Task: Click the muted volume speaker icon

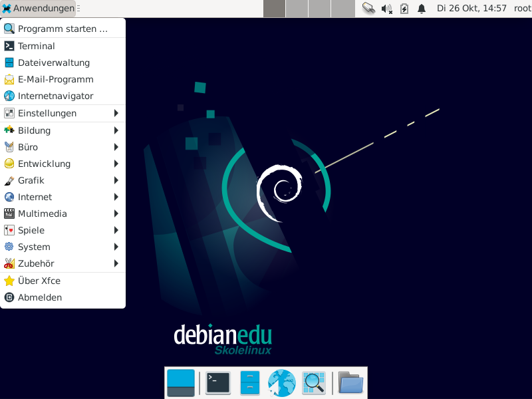Action: point(387,9)
